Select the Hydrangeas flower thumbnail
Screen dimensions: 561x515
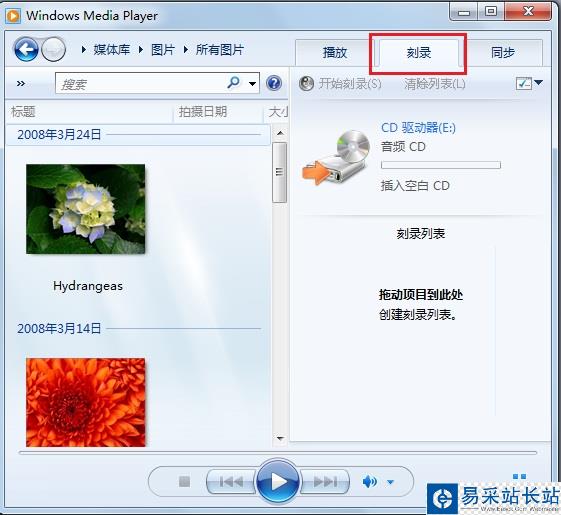click(86, 209)
